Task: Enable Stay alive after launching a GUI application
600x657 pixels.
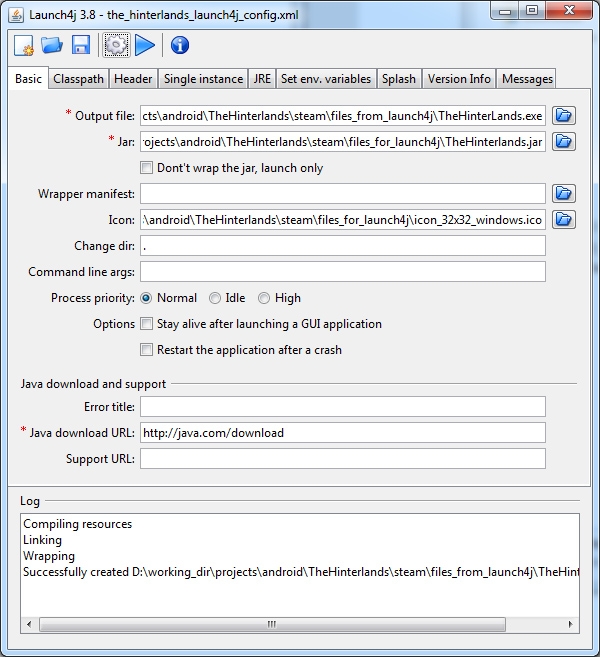Action: pos(146,323)
